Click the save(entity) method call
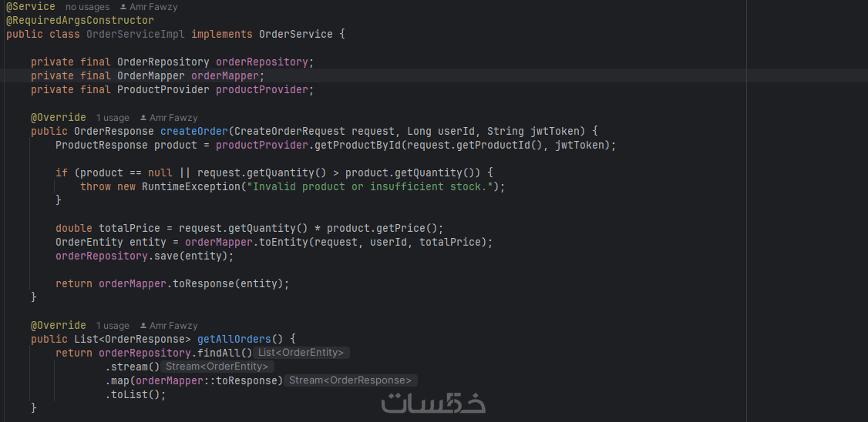This screenshot has height=422, width=868. pyautogui.click(x=191, y=256)
